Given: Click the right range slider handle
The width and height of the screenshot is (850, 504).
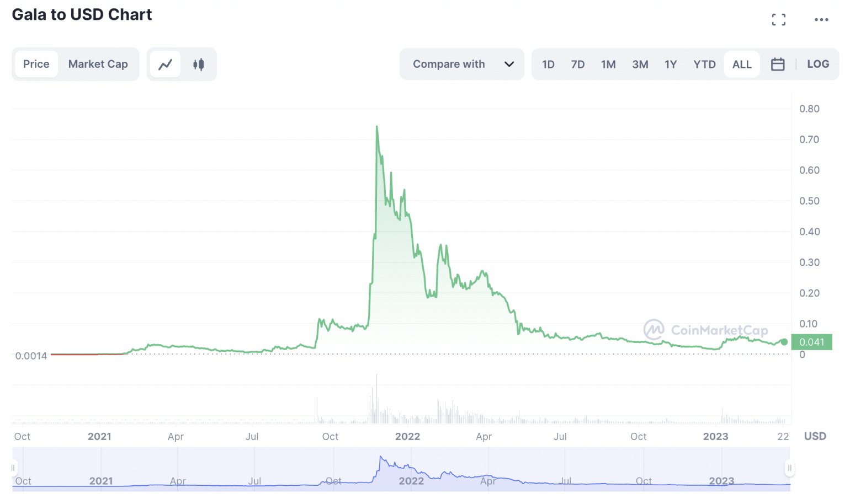Looking at the screenshot, I should 789,468.
